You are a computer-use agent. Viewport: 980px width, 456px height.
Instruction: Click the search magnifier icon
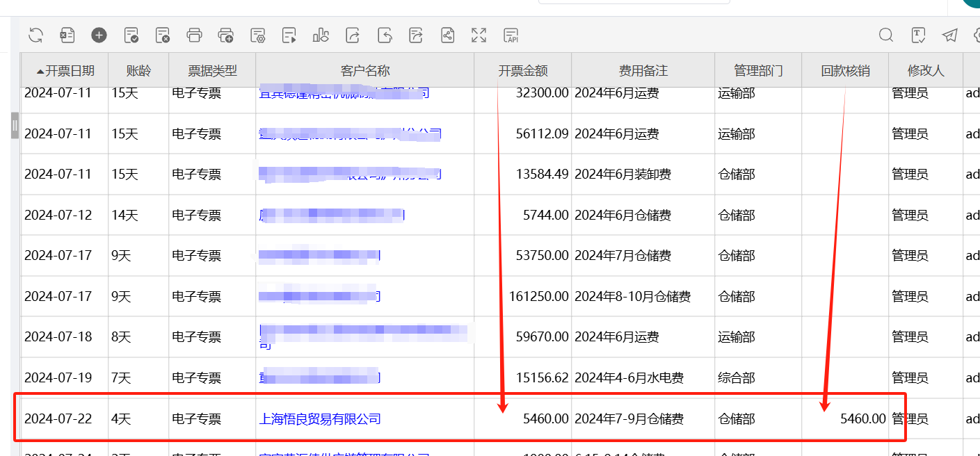coord(886,35)
